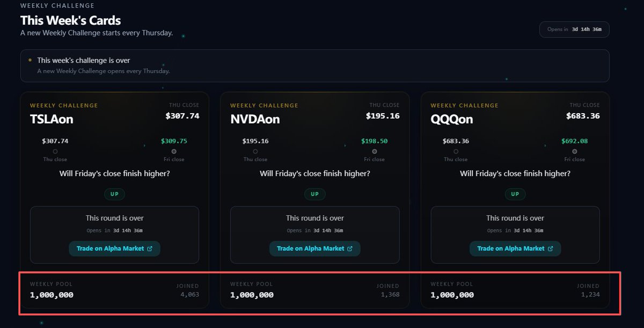Screen dimensions: 644x328
Task: Open Trade on Alpha Market for NVDAon
Action: [314, 249]
